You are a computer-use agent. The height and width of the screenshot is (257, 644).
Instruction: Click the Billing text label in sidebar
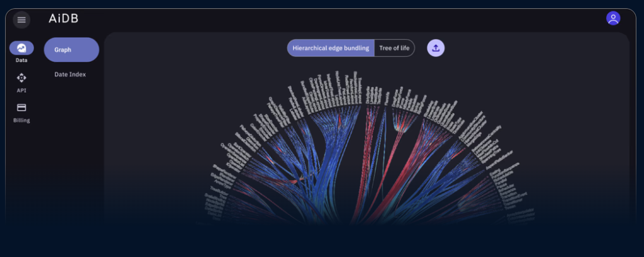point(21,120)
